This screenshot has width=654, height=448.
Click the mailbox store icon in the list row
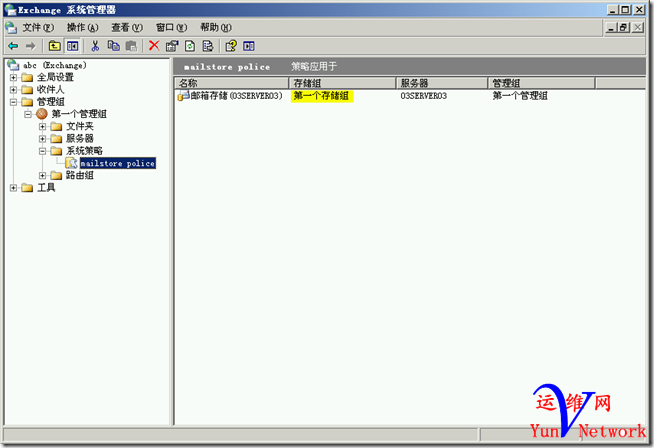183,96
